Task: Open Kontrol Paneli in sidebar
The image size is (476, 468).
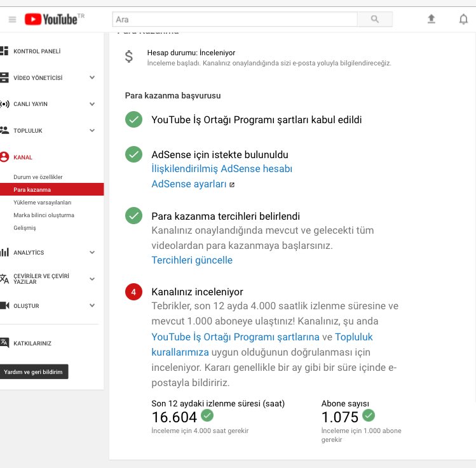Action: (x=37, y=51)
